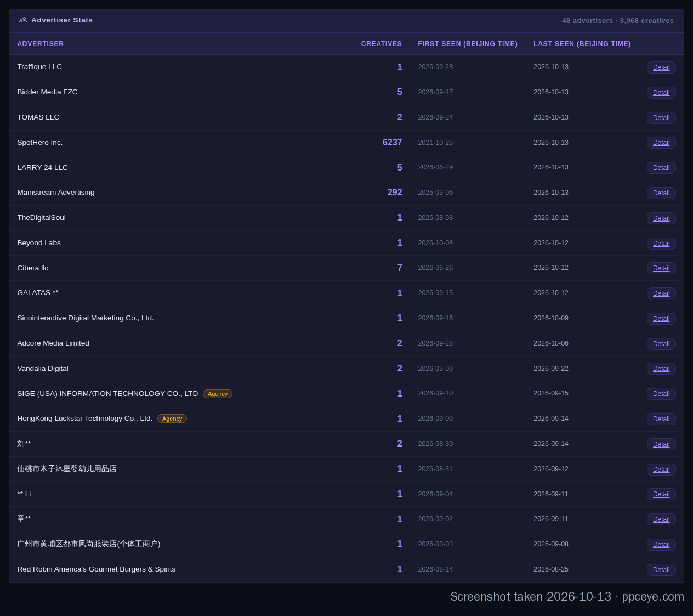Viewport: 693px width, 616px height.
Task: Click the creatives count 7 for Cibera llc
Action: pos(400,268)
